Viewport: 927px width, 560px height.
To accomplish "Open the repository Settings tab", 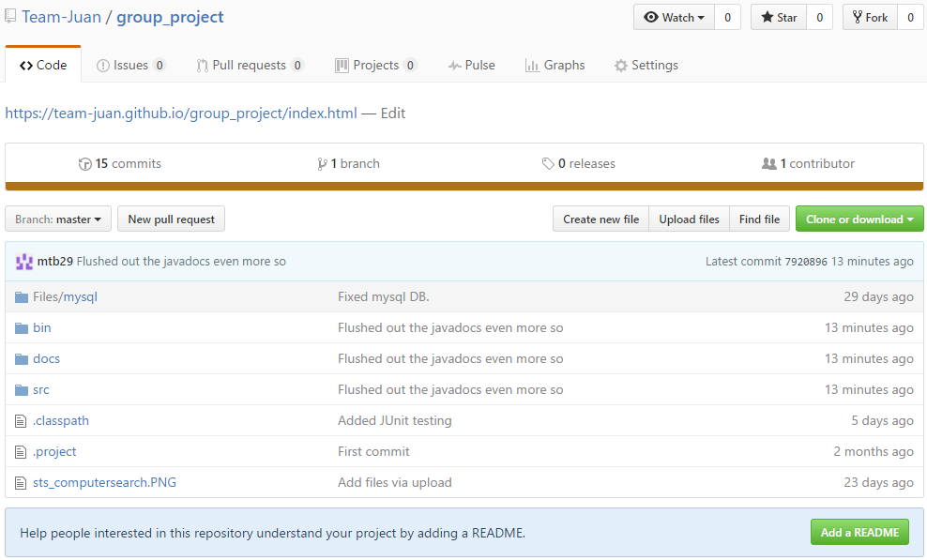I will point(646,65).
